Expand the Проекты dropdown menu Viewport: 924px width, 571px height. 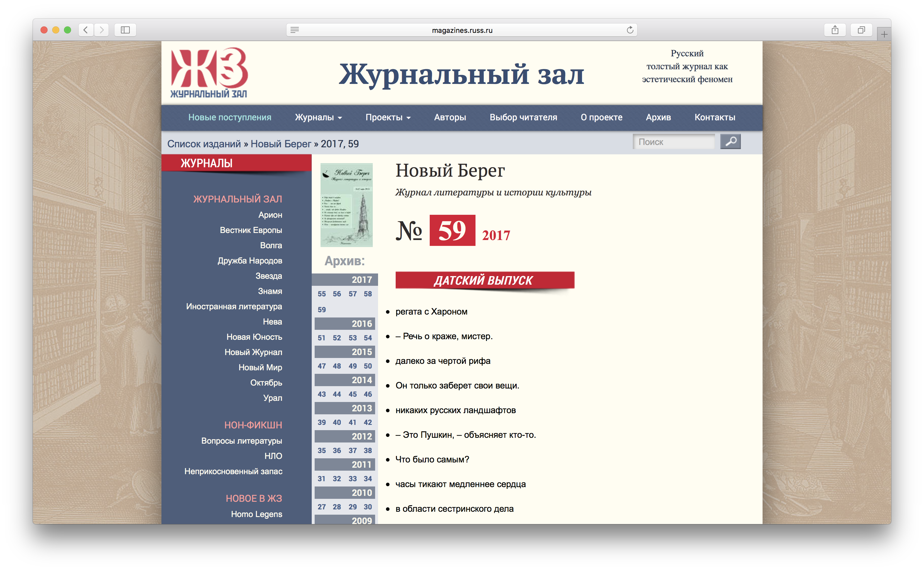[x=387, y=117]
